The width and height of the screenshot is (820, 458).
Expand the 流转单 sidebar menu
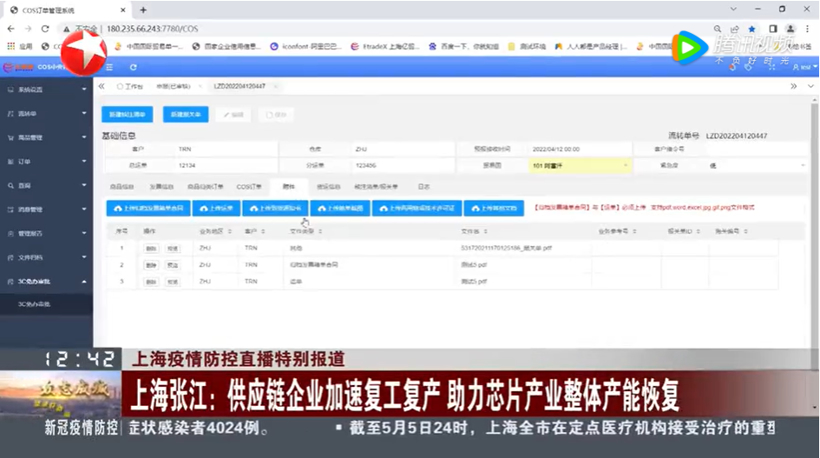47,113
